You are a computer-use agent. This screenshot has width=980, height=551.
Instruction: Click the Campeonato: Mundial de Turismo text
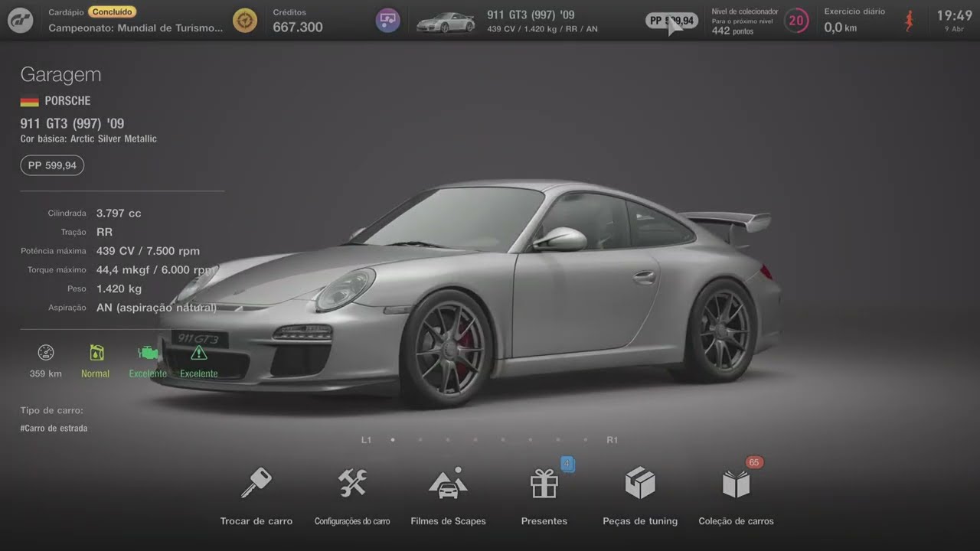[x=136, y=28]
